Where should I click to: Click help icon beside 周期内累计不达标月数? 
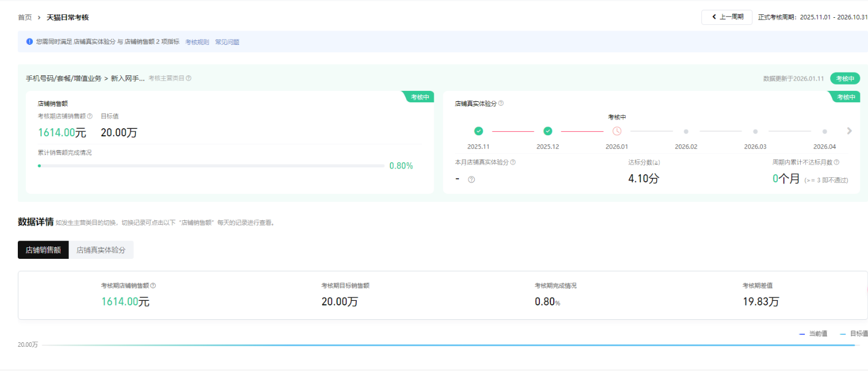[x=836, y=162]
